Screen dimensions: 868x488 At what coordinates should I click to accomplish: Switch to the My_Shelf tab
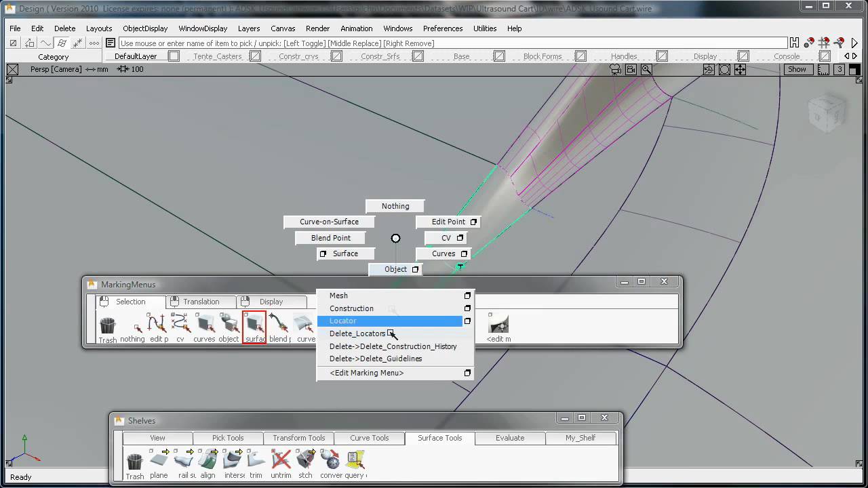580,438
